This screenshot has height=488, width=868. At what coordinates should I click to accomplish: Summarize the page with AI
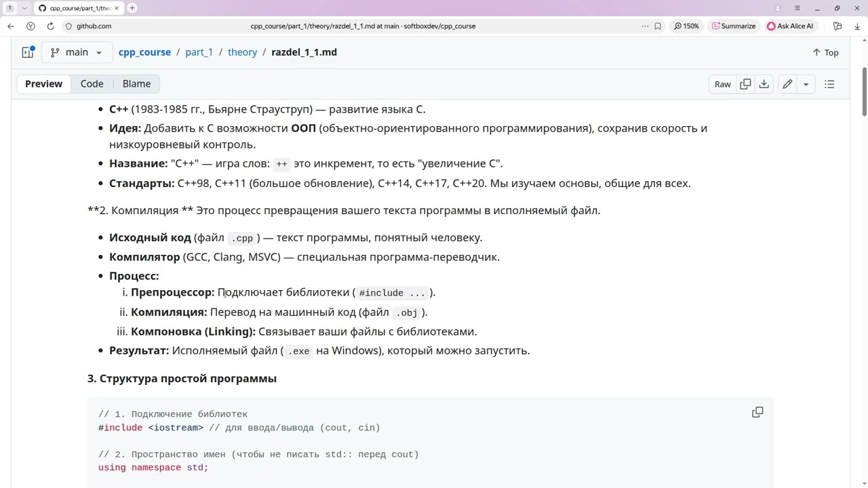[734, 26]
